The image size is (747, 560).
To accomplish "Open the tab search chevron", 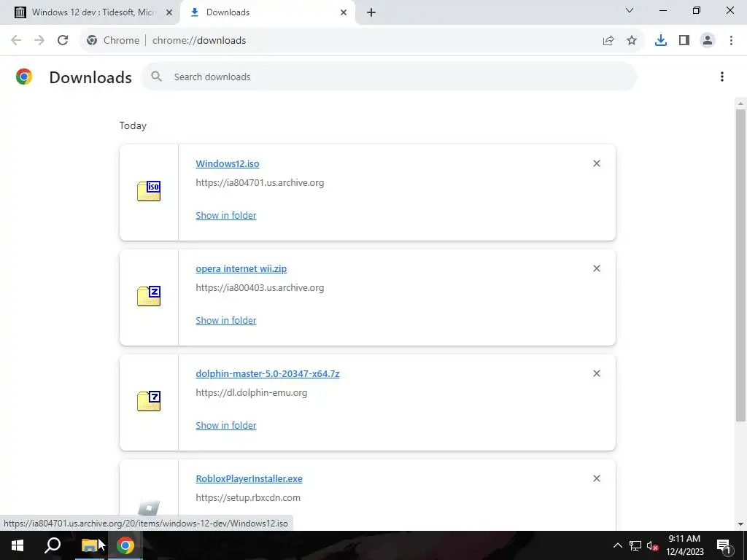I will pos(630,10).
